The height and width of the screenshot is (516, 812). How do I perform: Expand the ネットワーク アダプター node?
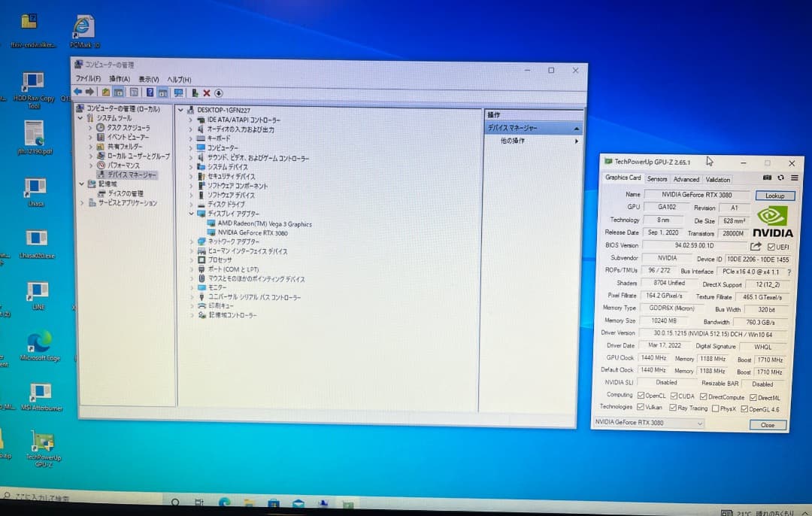point(192,241)
